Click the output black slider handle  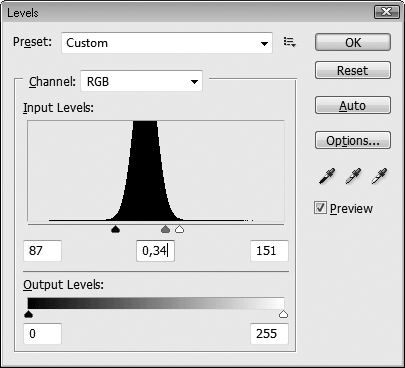tap(29, 314)
